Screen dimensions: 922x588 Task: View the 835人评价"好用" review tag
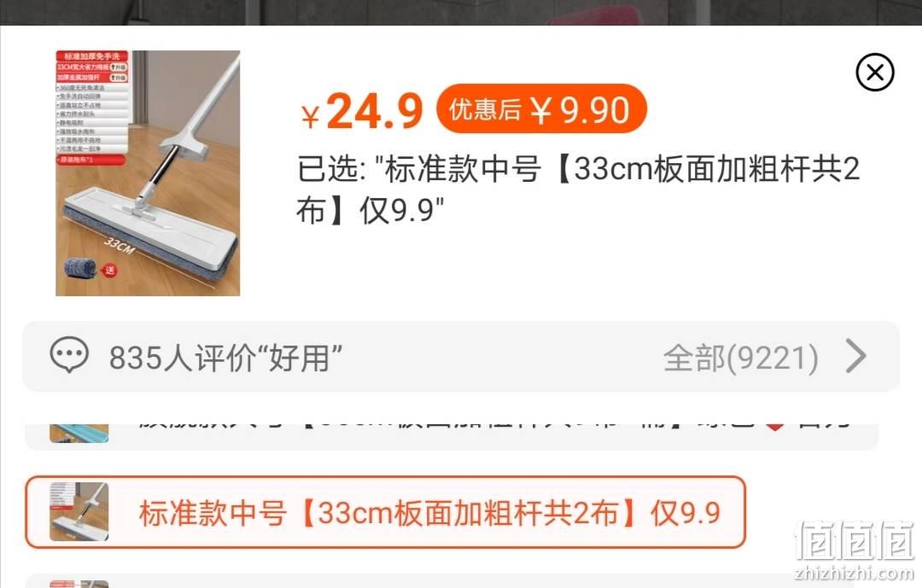click(225, 358)
